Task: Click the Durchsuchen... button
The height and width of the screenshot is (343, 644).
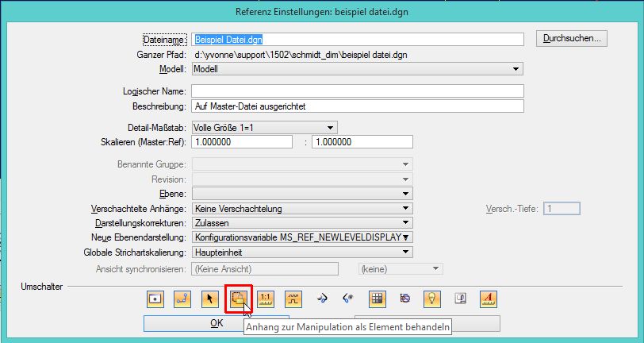Action: point(572,39)
